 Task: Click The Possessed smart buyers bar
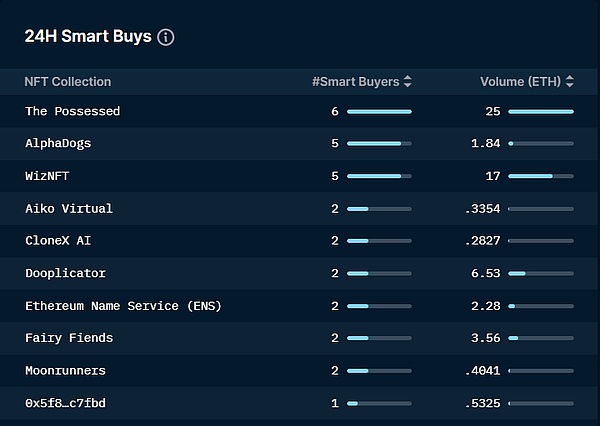pyautogui.click(x=379, y=112)
